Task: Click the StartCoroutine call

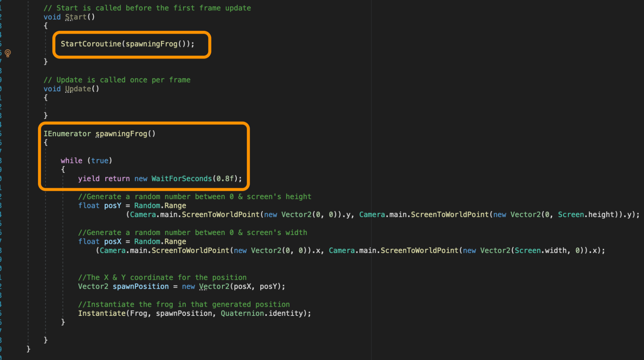Action: pos(91,44)
